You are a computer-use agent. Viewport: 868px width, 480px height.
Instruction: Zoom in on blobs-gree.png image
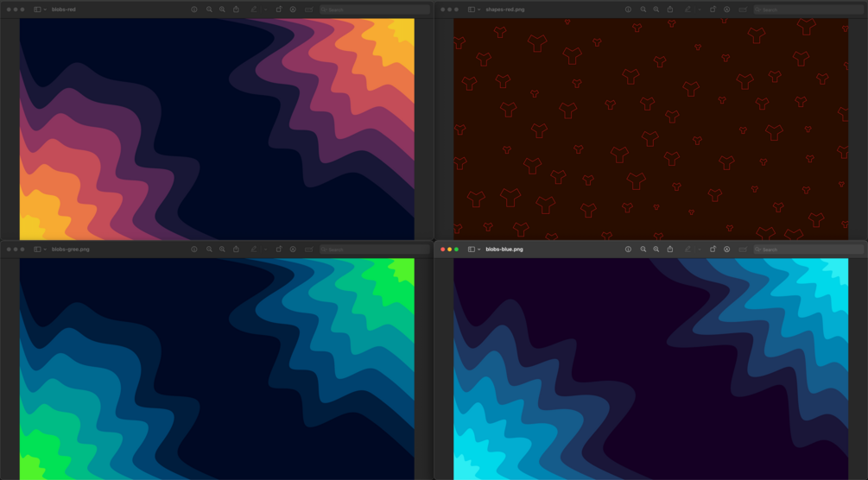(222, 249)
